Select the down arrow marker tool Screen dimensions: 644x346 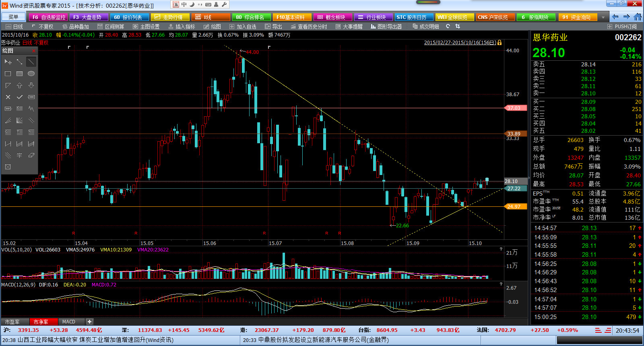coord(31,85)
